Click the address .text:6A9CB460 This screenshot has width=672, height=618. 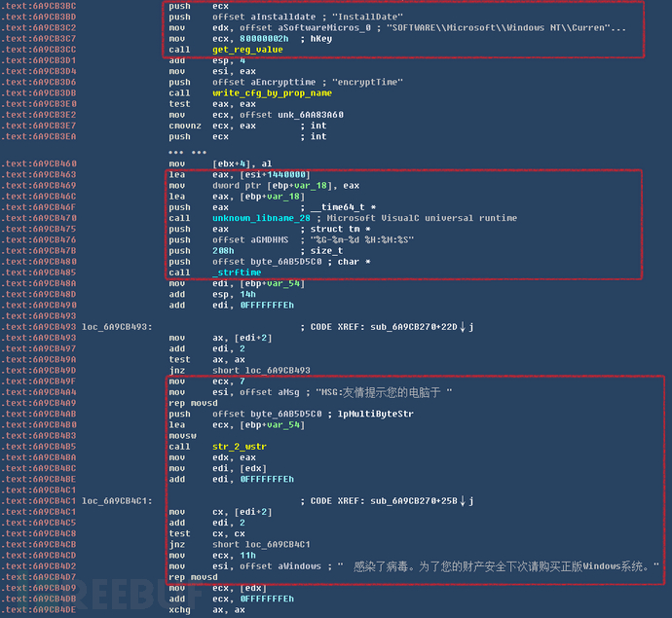click(38, 164)
